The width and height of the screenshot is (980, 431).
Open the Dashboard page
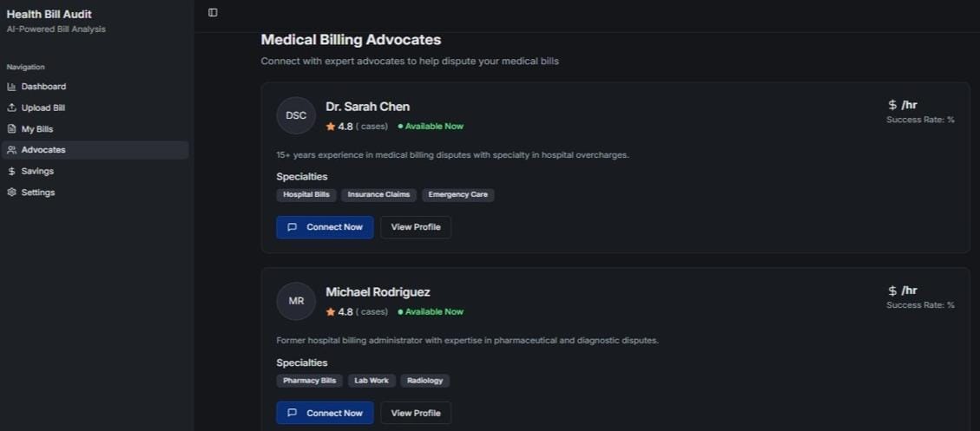pos(95,87)
